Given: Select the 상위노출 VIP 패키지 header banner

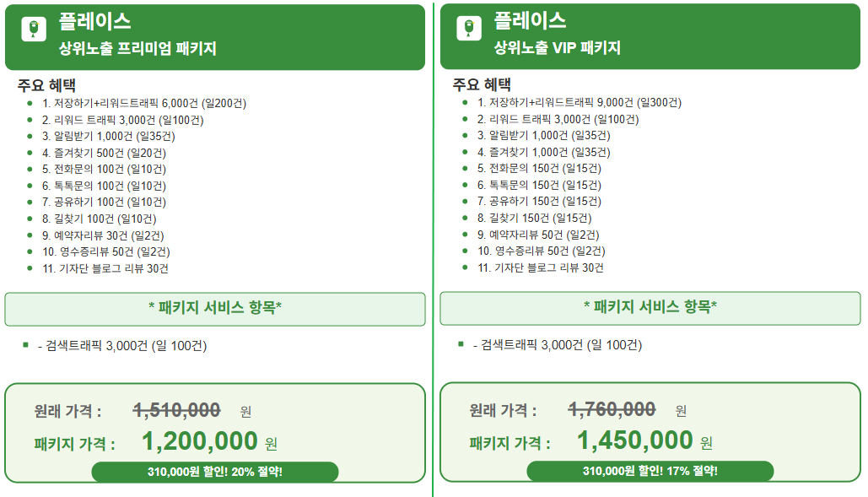Looking at the screenshot, I should coord(650,36).
